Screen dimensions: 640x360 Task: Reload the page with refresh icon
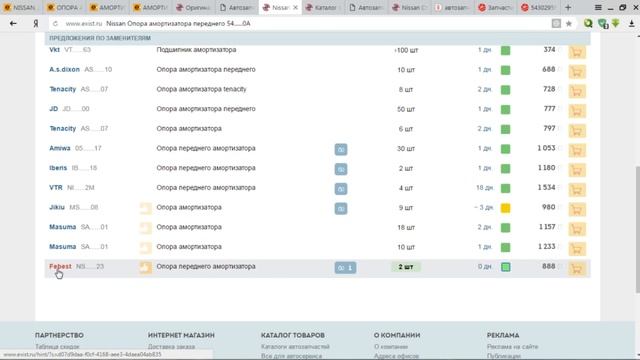coord(56,24)
